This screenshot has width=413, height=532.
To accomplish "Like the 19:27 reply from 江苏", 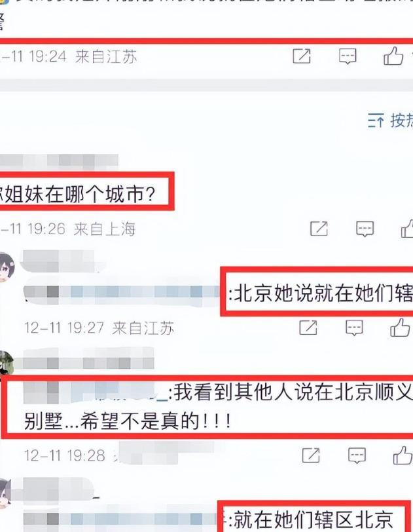I will pos(400,328).
